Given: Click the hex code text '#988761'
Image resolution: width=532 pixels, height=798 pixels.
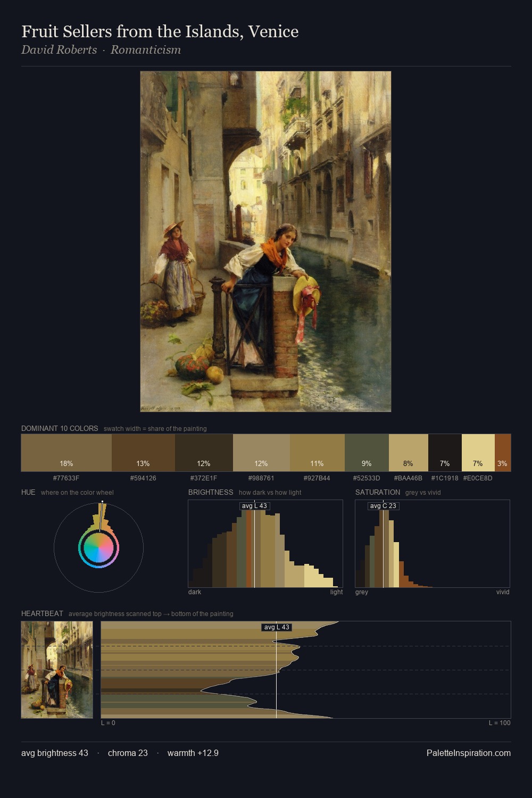Looking at the screenshot, I should 261,478.
